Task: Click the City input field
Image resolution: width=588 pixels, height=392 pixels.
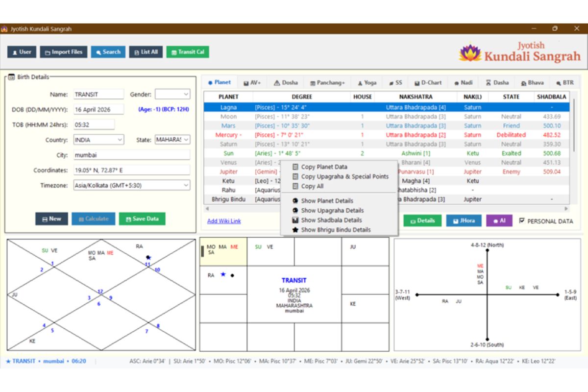Action: [131, 155]
